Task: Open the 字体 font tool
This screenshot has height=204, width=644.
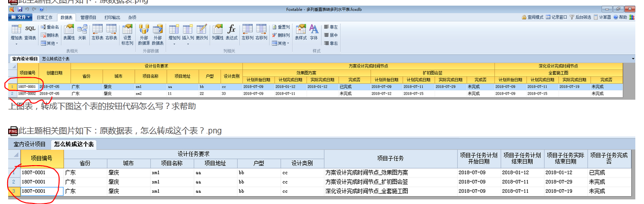Action: click(x=314, y=32)
